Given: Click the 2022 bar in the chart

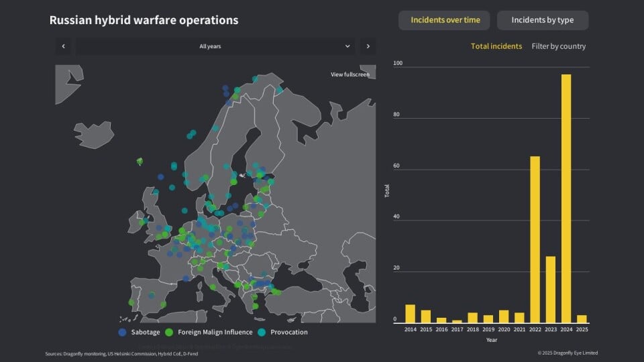Looking at the screenshot, I should tap(535, 239).
